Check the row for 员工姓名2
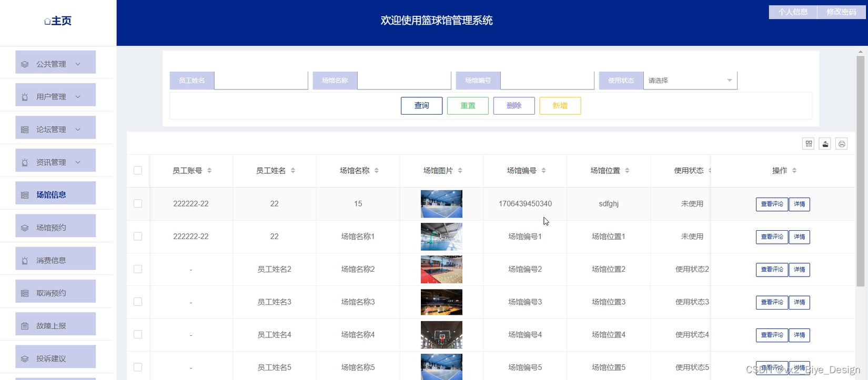The height and width of the screenshot is (380, 868). 138,269
